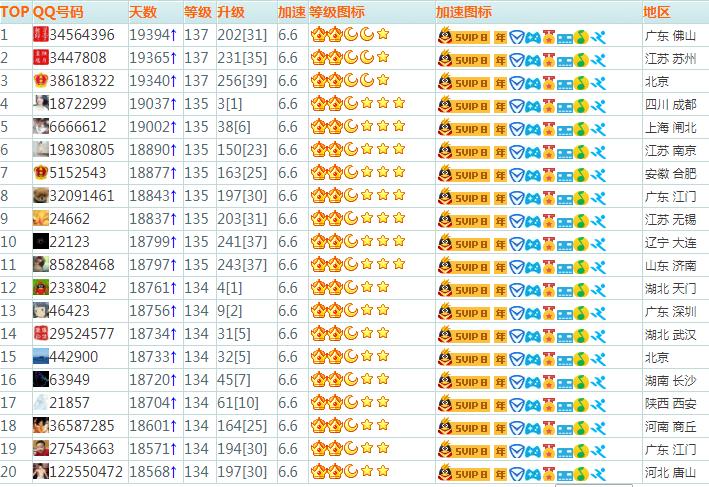Click the region '四川 成都'
This screenshot has width=709, height=487.
(x=671, y=105)
